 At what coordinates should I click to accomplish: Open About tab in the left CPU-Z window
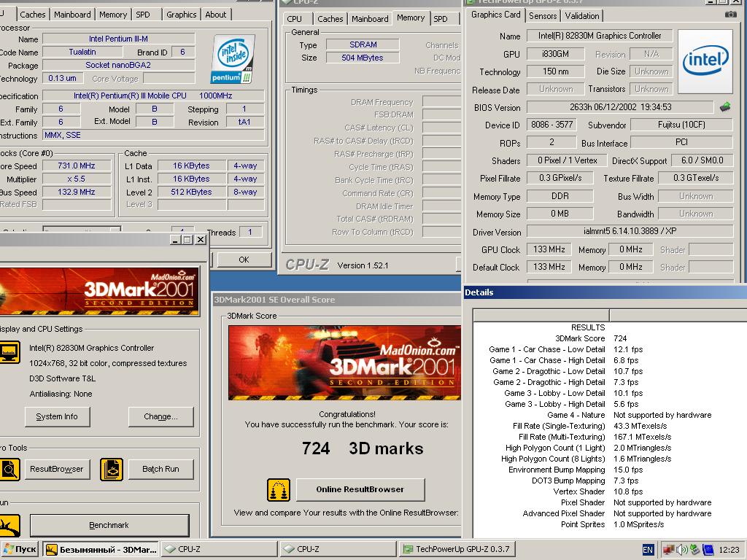pyautogui.click(x=215, y=15)
